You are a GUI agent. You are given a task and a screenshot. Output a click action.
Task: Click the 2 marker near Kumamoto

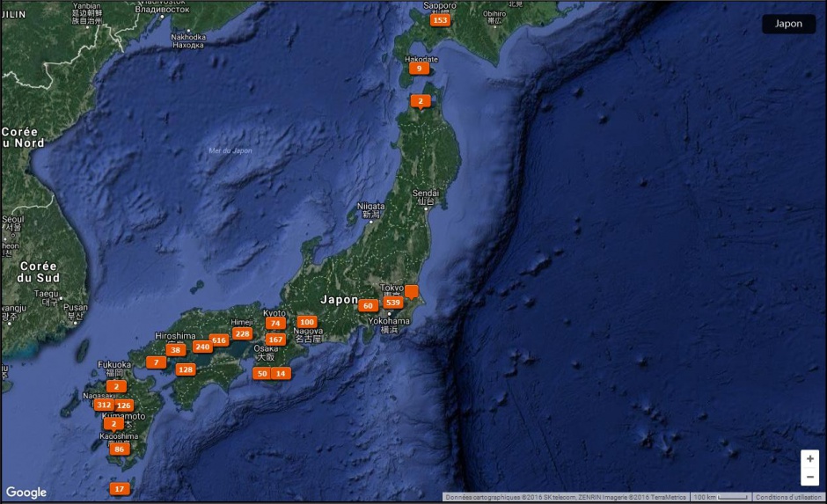coord(113,423)
